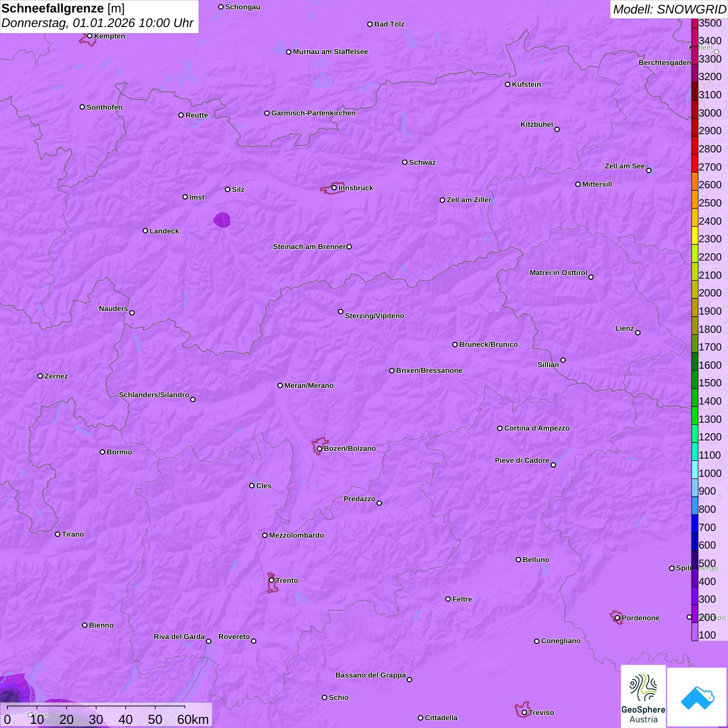Click the 2300 m yellow legend swatch
Image resolution: width=728 pixels, height=728 pixels.
(x=695, y=236)
